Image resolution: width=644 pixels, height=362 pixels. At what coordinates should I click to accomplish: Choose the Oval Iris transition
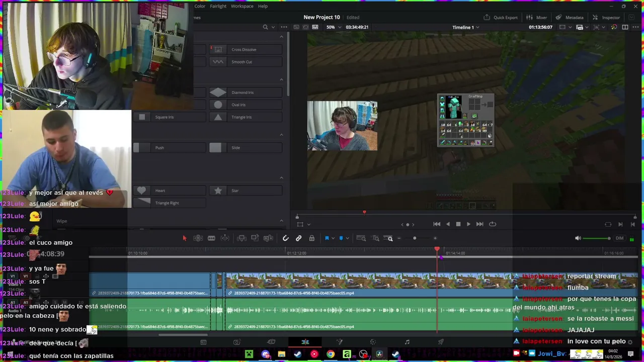coord(246,105)
